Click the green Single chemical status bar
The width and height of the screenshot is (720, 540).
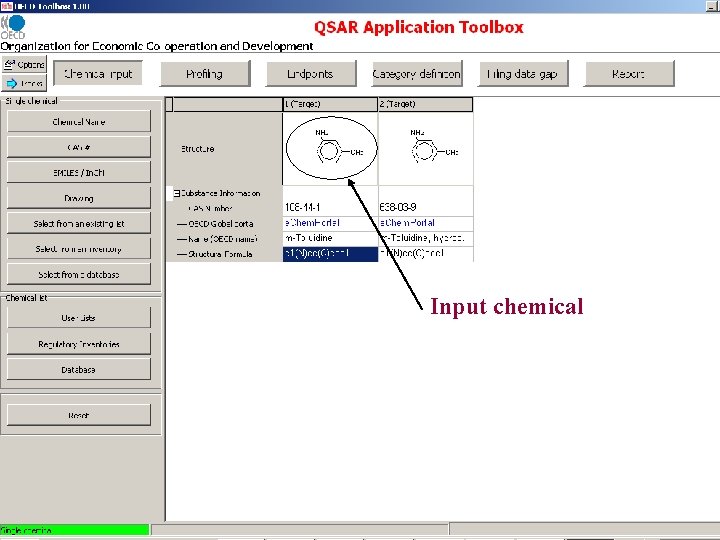tap(74, 530)
